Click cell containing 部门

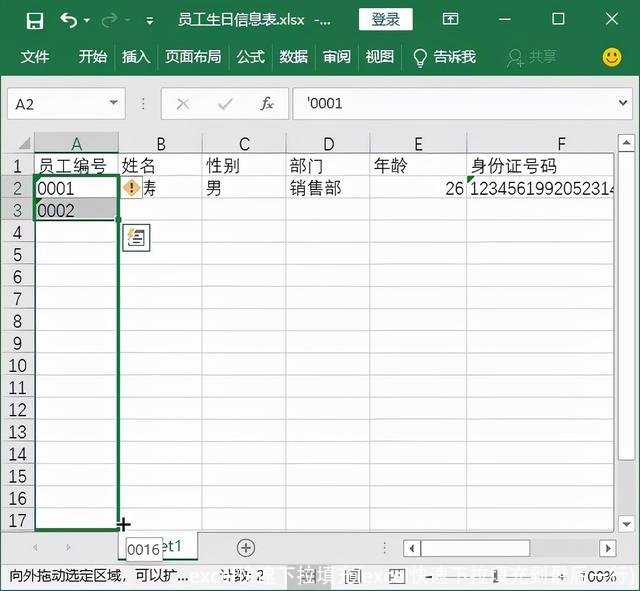[x=328, y=165]
